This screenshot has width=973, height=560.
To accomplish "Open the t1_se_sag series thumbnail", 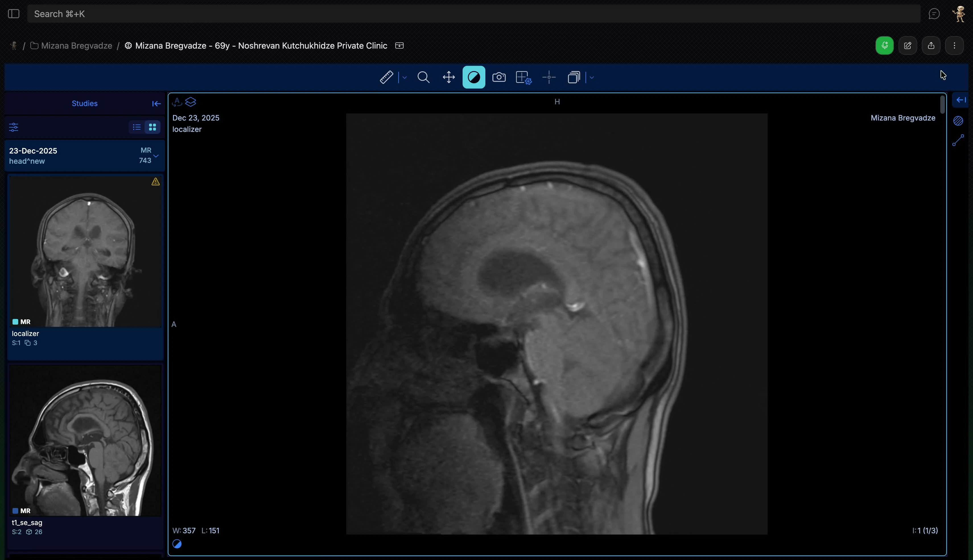I will (85, 441).
